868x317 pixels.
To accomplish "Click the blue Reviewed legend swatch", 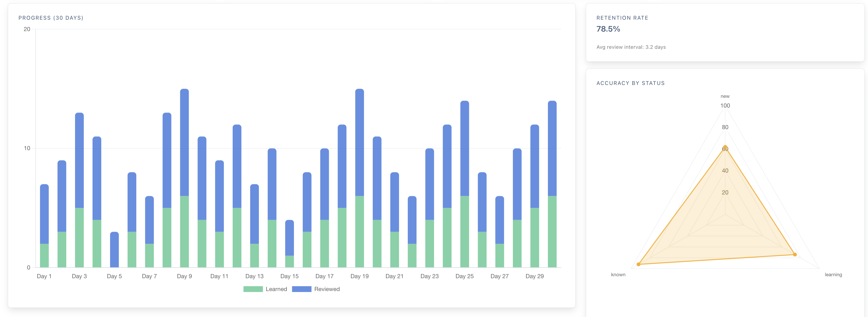I will coord(301,289).
